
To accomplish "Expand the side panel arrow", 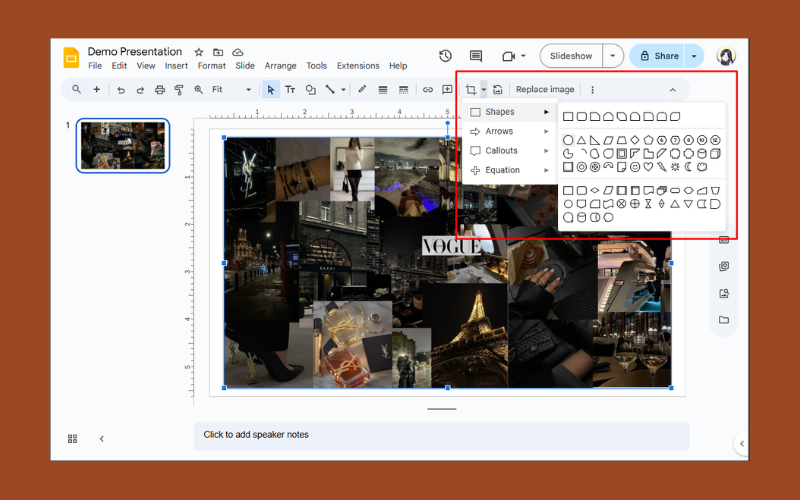I will click(742, 443).
